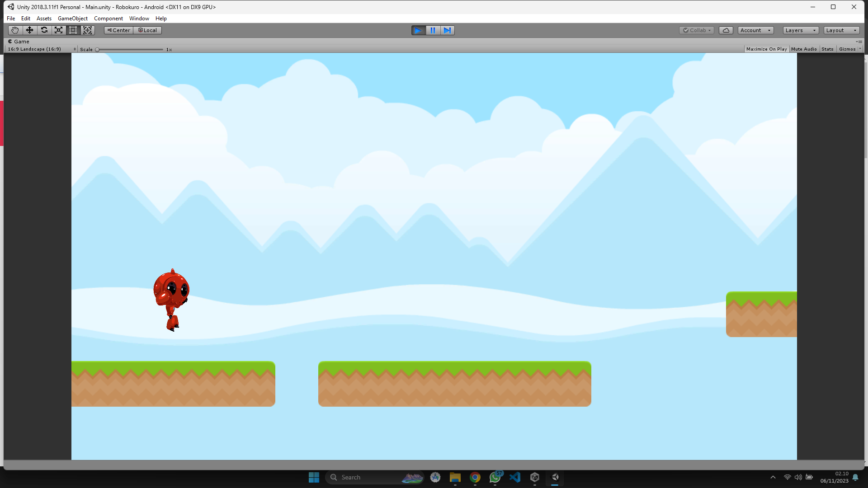Open the clock and date panel

pos(835,477)
